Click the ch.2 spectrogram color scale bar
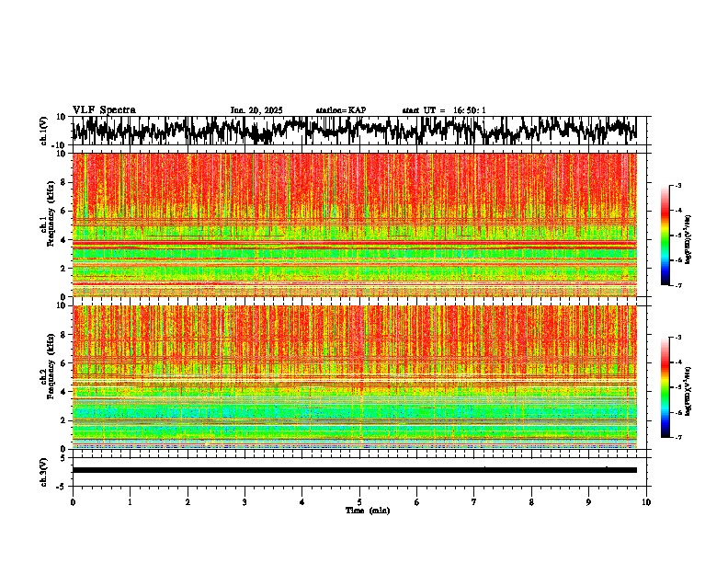728x563 pixels. tap(665, 387)
